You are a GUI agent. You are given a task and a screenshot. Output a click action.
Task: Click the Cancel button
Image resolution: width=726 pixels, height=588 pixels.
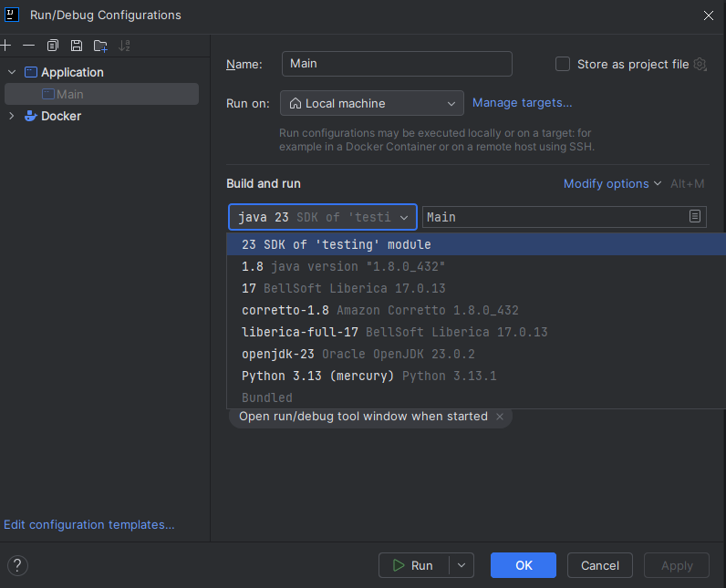(x=599, y=565)
